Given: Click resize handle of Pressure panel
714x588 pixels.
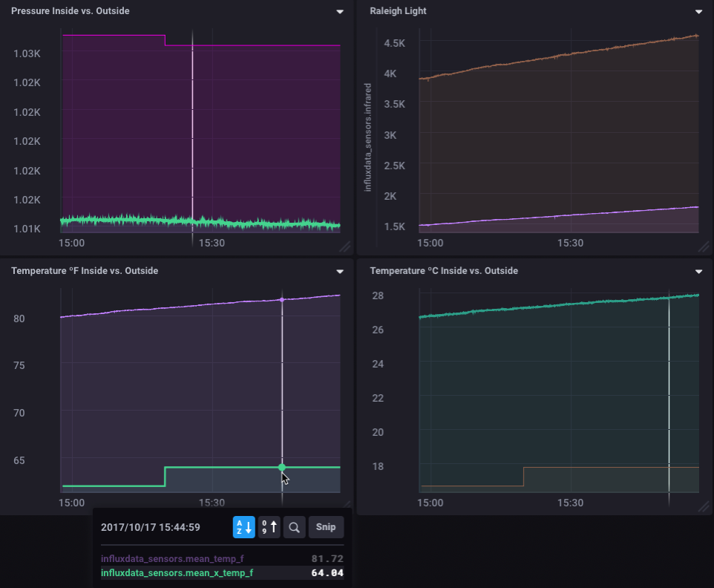Looking at the screenshot, I should coord(345,247).
